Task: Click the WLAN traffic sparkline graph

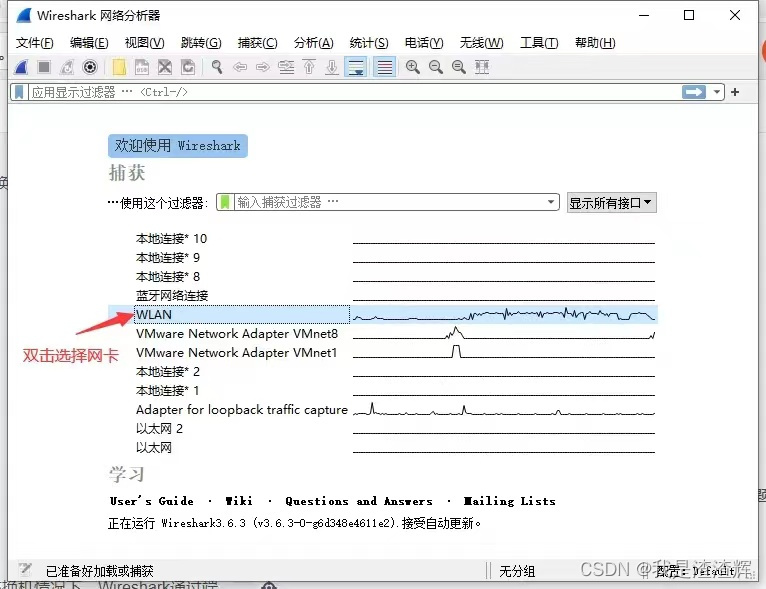Action: tap(504, 315)
